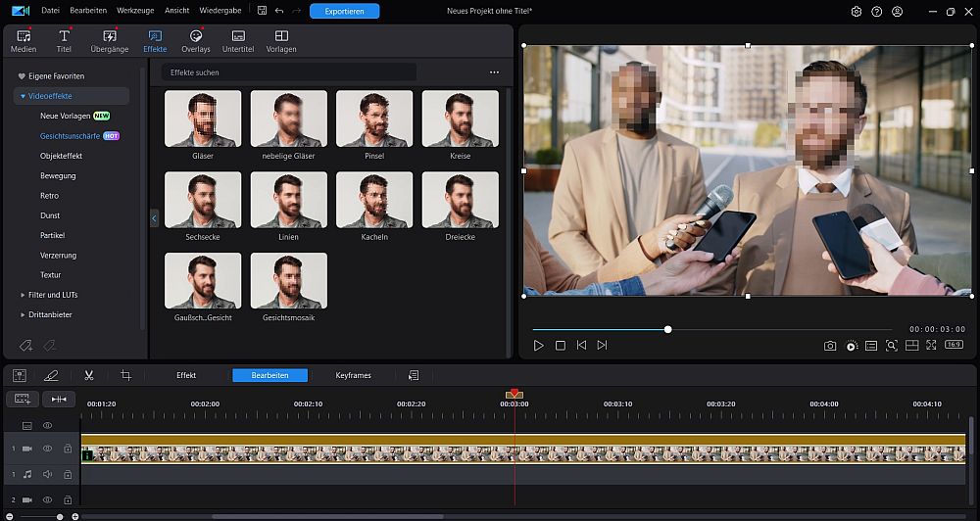The height and width of the screenshot is (521, 980).
Task: Toggle visibility of subtitle track
Action: click(x=47, y=425)
